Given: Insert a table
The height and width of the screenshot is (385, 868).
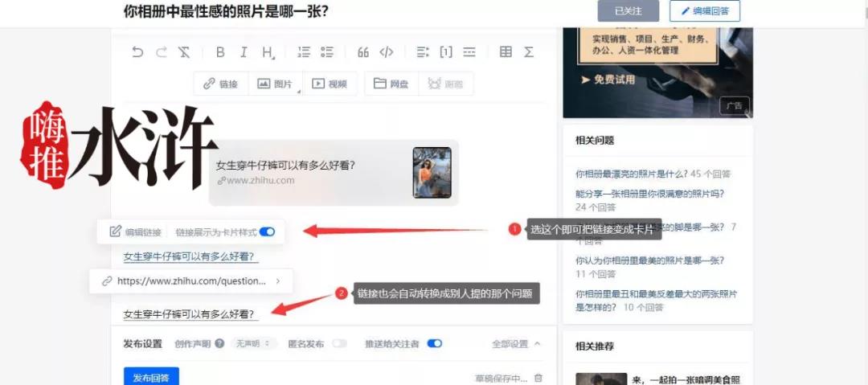Looking at the screenshot, I should click(x=506, y=52).
